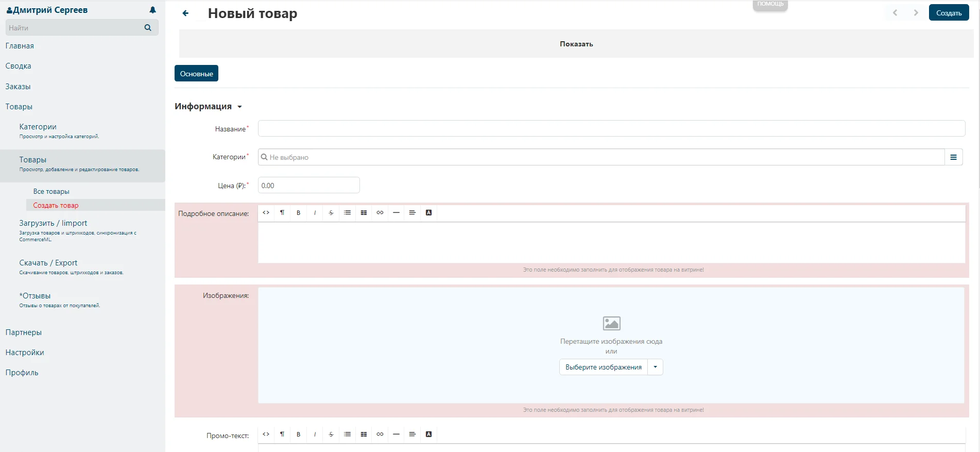Toggle HTML code view in Подробное описание
Screen dimensions: 980x452
tap(266, 213)
